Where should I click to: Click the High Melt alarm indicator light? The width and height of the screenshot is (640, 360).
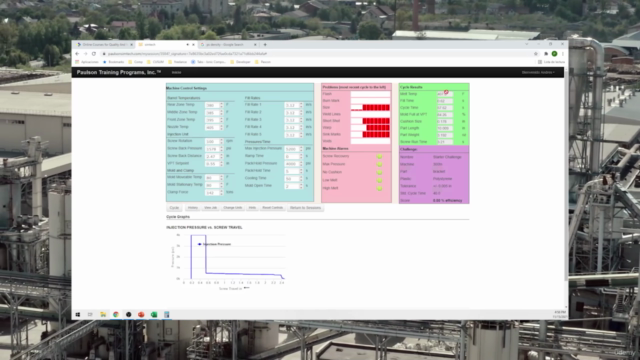(x=379, y=188)
